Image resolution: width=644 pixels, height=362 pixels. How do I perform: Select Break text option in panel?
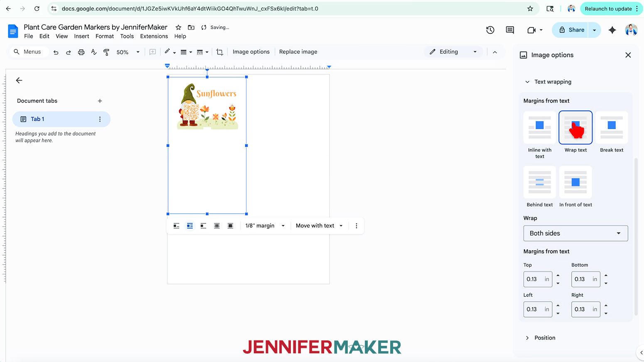[x=612, y=127]
